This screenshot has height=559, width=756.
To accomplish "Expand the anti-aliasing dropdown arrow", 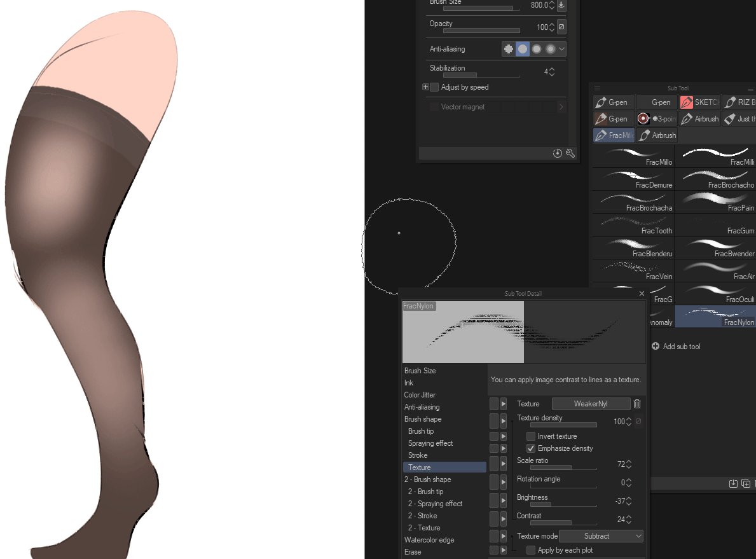I will click(x=561, y=49).
